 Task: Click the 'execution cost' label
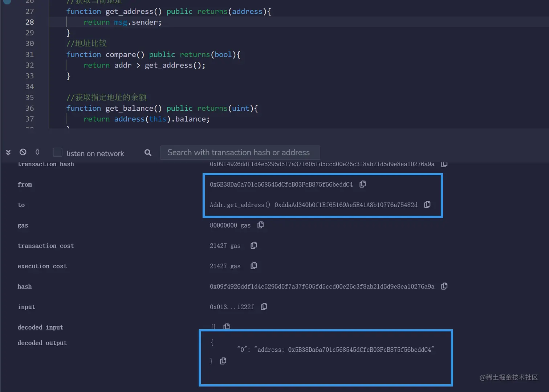pos(42,266)
